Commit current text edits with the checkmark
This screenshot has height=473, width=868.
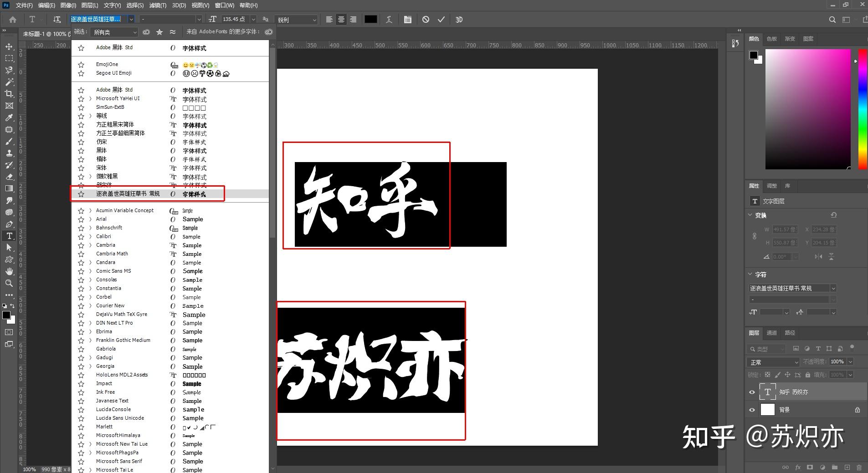tap(441, 20)
